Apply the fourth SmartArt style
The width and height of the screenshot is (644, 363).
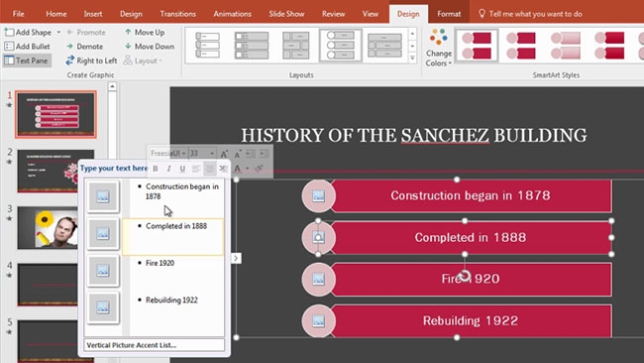tap(609, 46)
